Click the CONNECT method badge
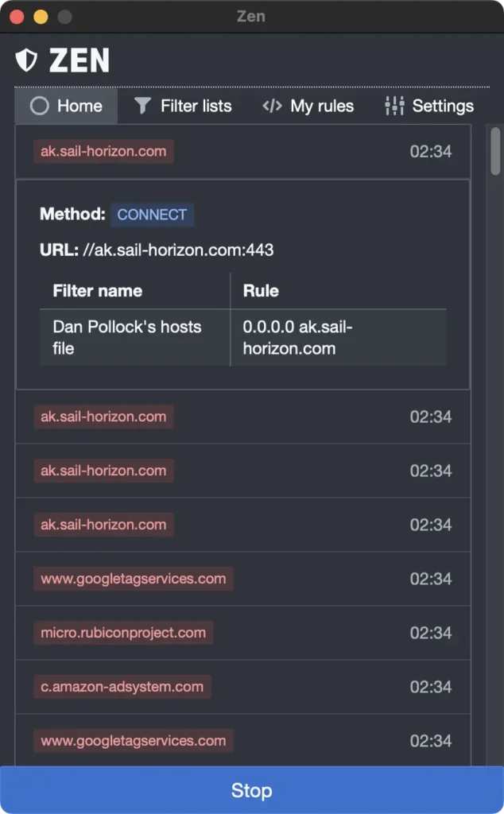 click(152, 215)
